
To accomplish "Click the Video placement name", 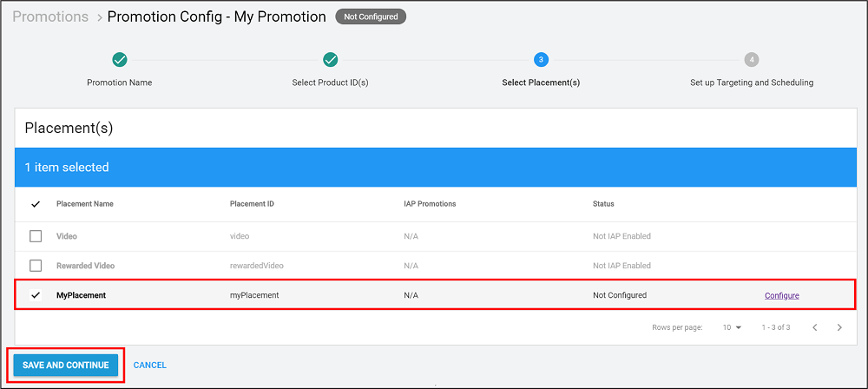I will click(67, 236).
